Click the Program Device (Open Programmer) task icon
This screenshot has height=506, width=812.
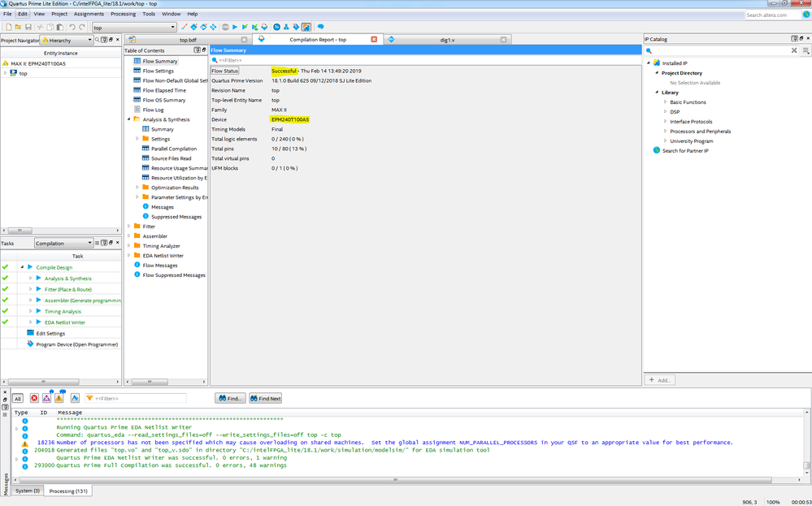[30, 344]
